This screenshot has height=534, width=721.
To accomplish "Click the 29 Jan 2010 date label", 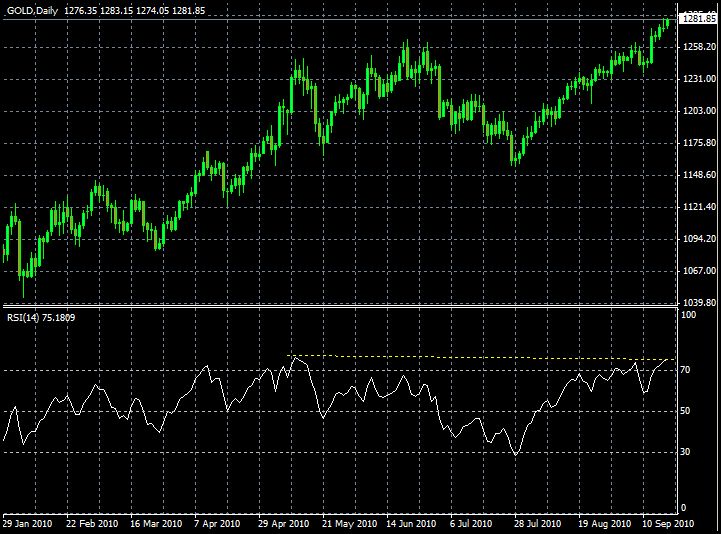I will click(x=28, y=523).
